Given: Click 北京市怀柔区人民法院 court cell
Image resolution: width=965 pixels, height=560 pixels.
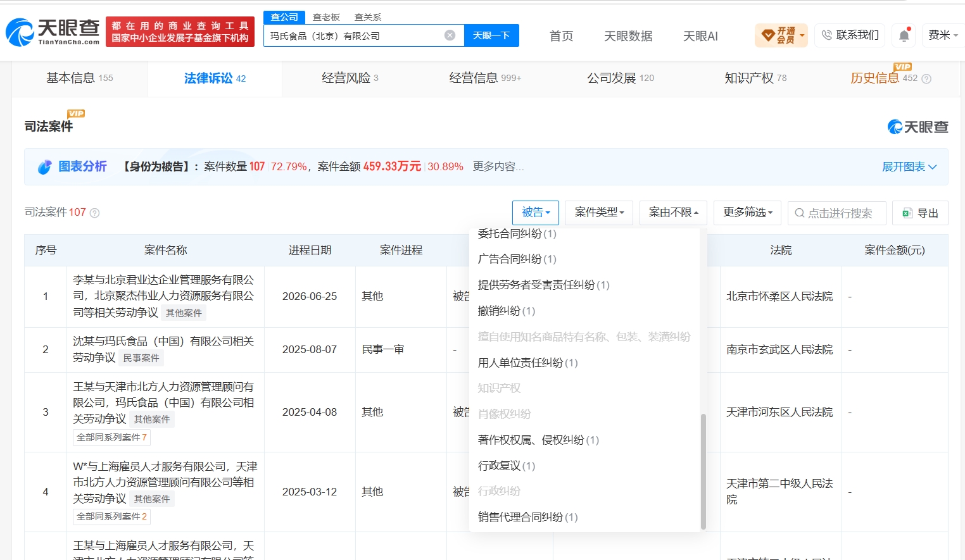Looking at the screenshot, I should [x=779, y=296].
